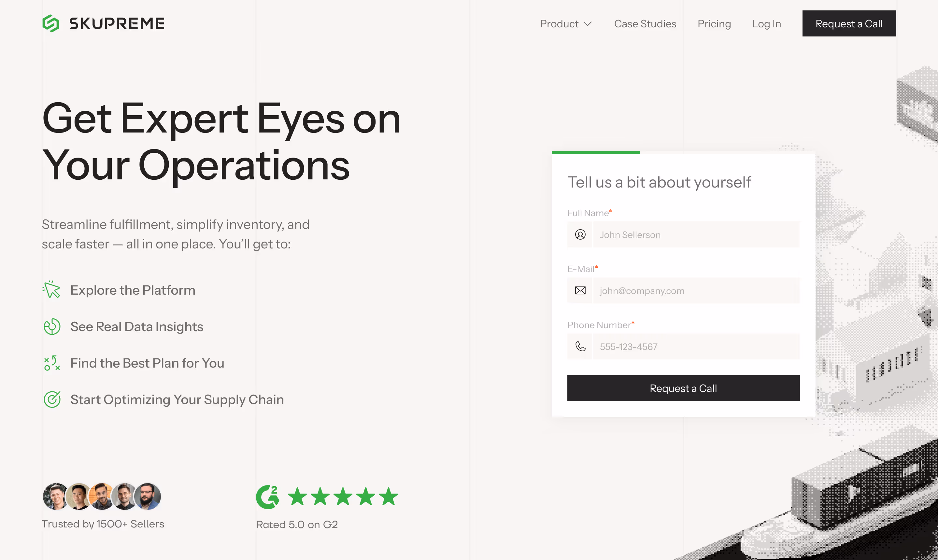Image resolution: width=938 pixels, height=560 pixels.
Task: Click the cursor icon beside Explore the Platform
Action: [52, 289]
